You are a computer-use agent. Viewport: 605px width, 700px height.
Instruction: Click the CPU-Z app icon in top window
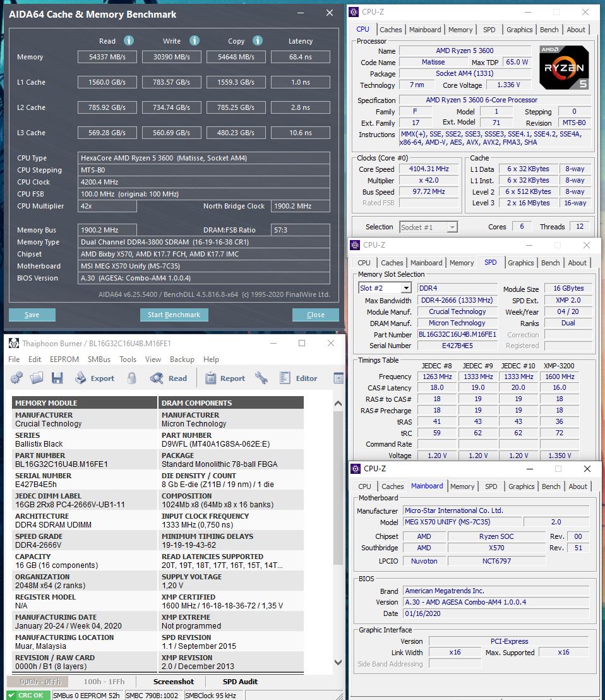(354, 12)
